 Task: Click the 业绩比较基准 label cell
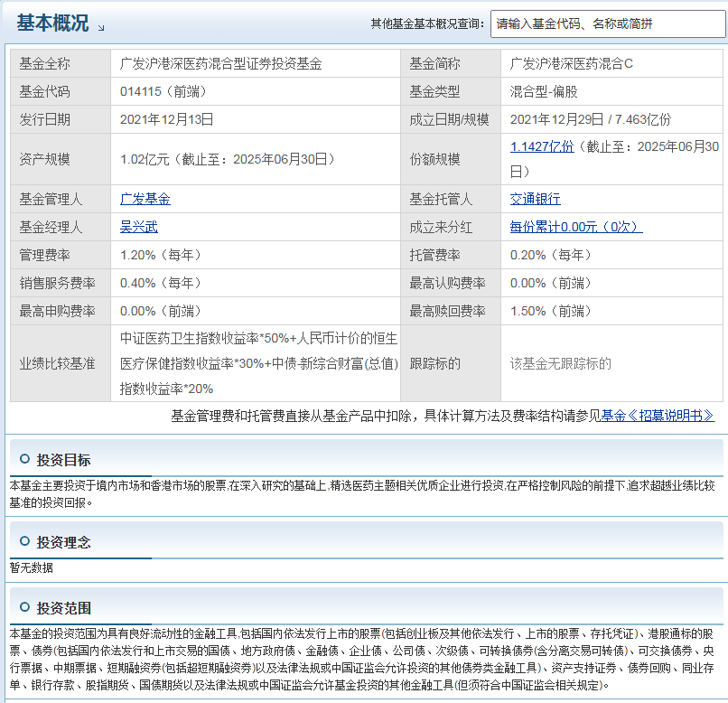click(61, 363)
